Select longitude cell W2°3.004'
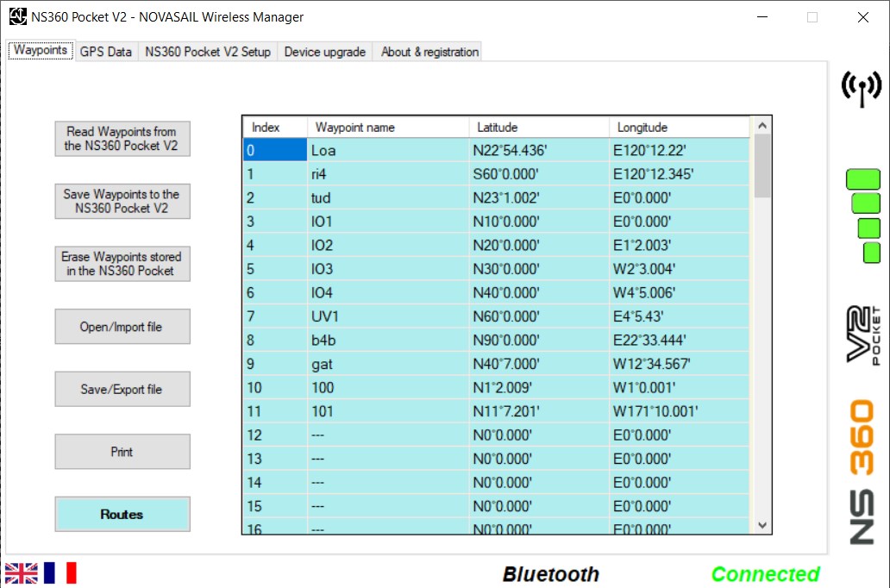The width and height of the screenshot is (890, 588). point(680,268)
